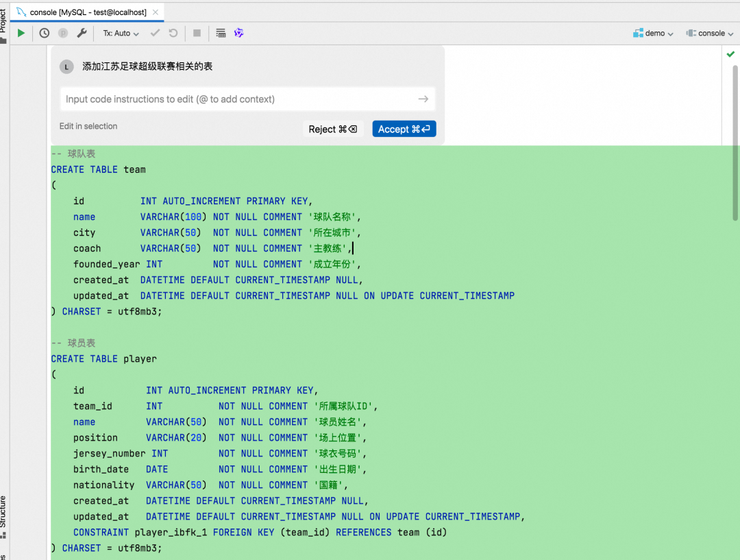Click the 'position' column line
Image resolution: width=740 pixels, height=560 pixels.
click(220, 438)
